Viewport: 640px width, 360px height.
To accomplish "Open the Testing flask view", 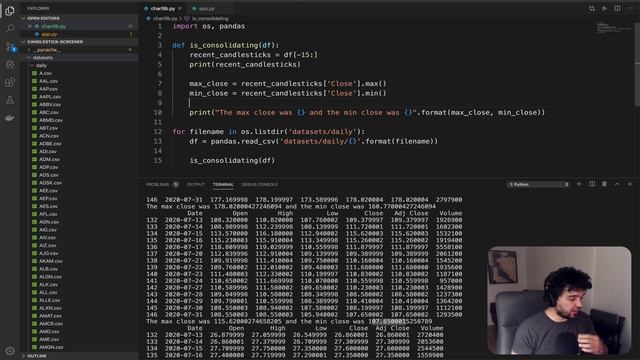I will tap(10, 100).
